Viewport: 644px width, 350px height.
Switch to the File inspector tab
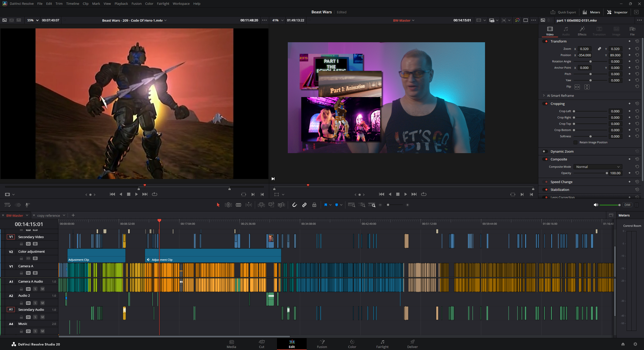point(632,31)
